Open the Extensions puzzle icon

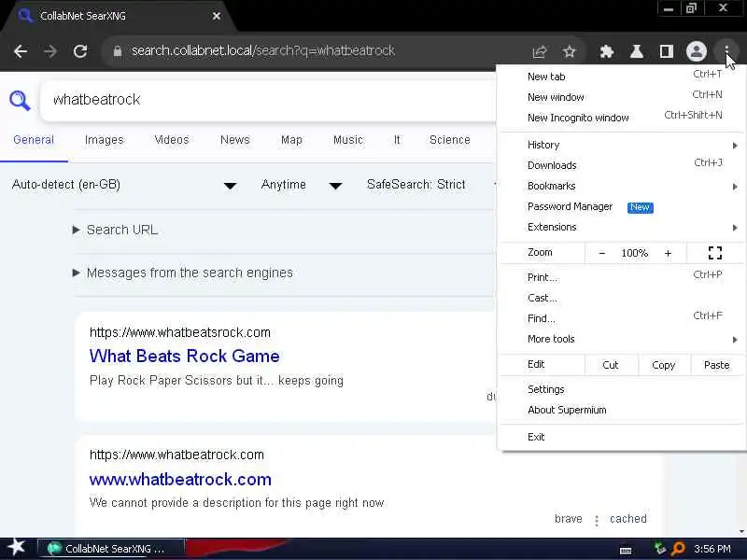tap(606, 51)
